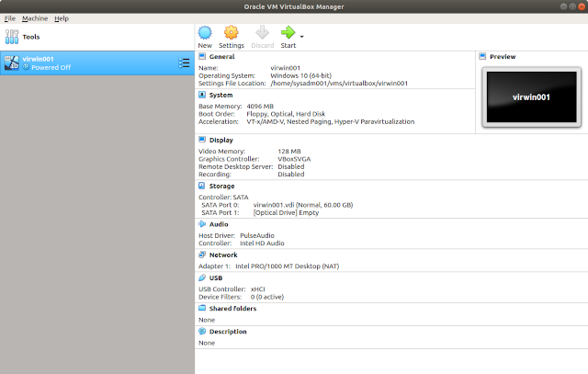Click the General section header
Viewport: 588px width, 374px height.
(221, 56)
